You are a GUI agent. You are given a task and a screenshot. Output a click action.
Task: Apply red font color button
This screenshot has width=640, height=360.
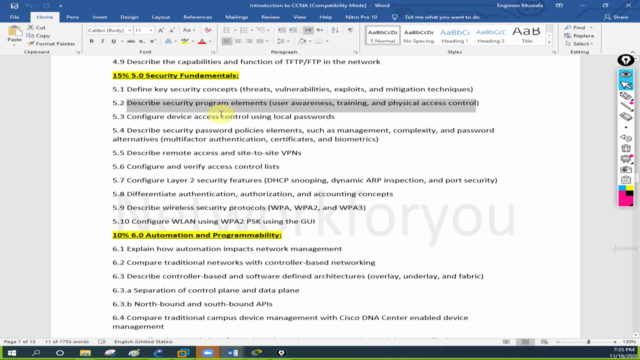click(202, 41)
